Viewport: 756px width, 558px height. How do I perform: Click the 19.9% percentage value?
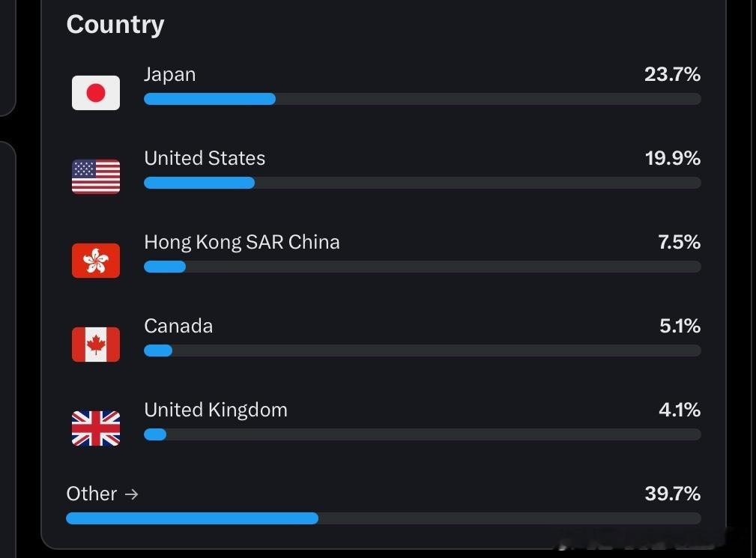(673, 158)
